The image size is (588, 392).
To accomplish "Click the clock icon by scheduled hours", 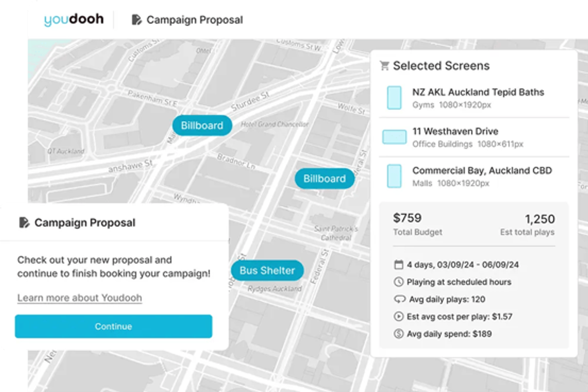I will [399, 282].
